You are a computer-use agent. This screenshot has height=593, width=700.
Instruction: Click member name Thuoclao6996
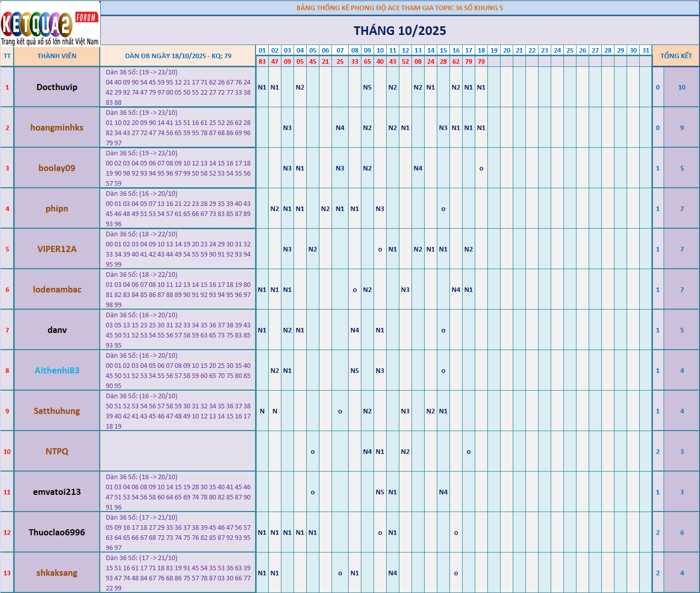tap(57, 532)
